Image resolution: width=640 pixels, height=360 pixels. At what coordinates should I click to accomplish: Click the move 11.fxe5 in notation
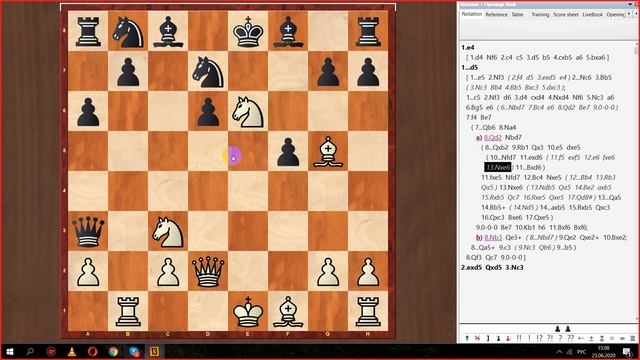coord(491,178)
